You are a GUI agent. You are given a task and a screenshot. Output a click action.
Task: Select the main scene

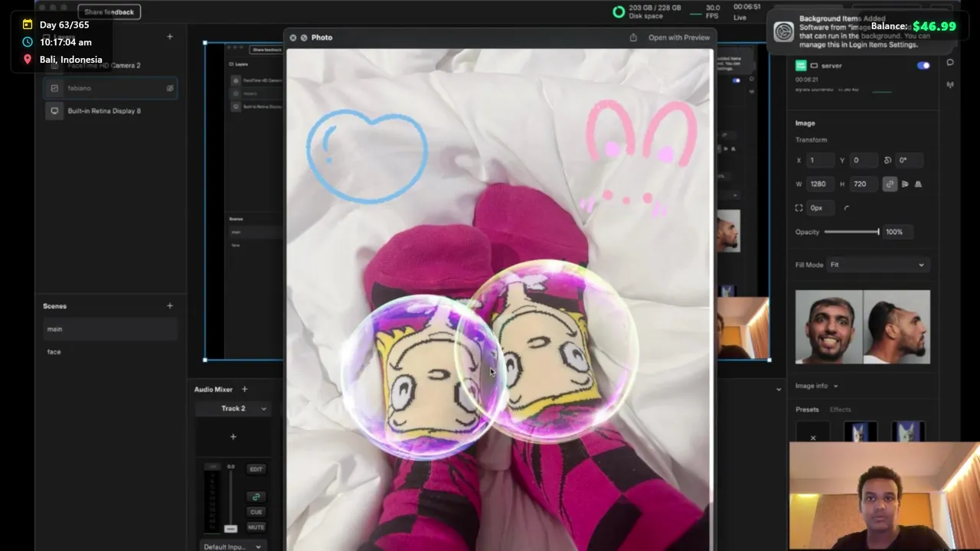[x=110, y=329]
